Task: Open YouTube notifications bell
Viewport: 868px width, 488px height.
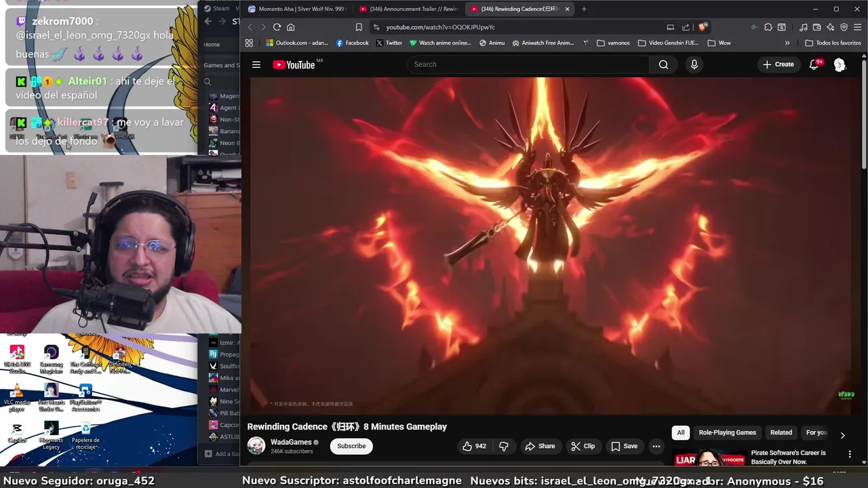Action: point(814,64)
